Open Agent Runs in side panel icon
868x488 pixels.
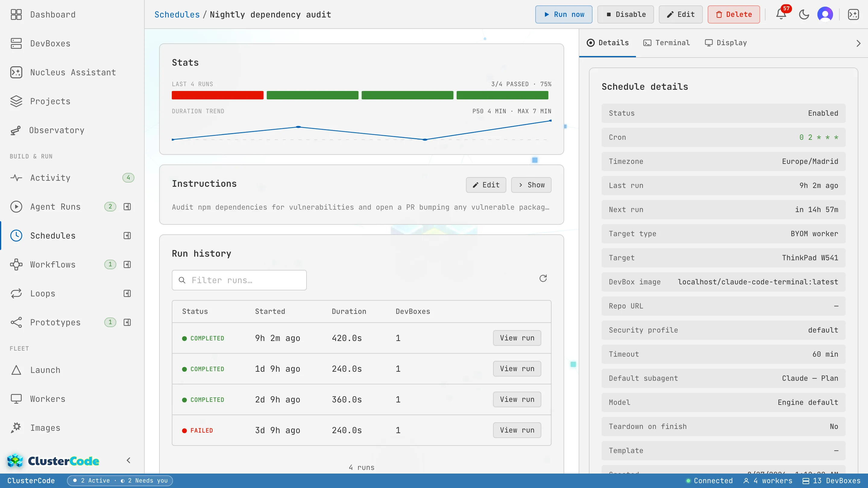[127, 206]
